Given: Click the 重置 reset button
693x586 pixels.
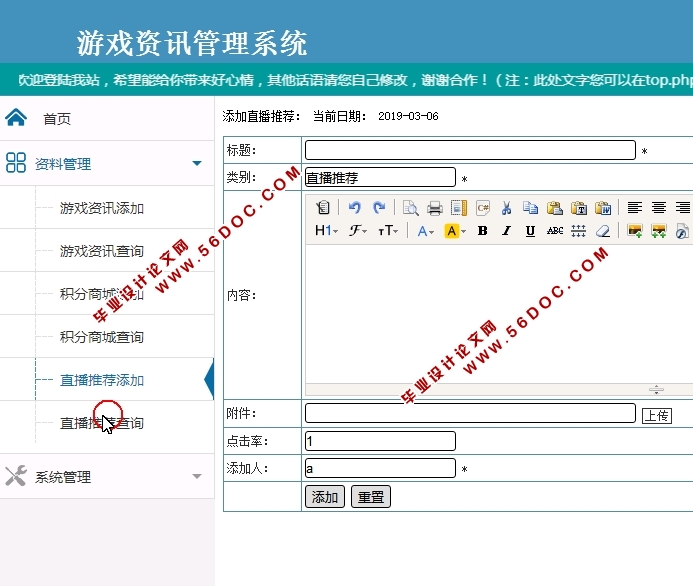Looking at the screenshot, I should 371,497.
